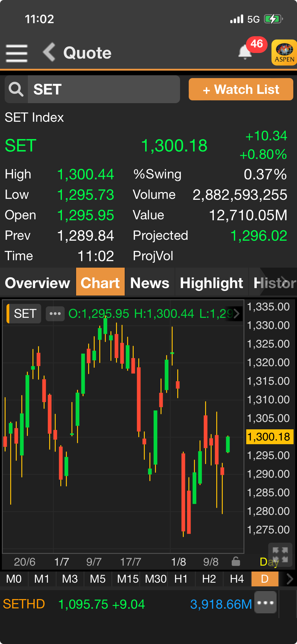
Task: Tap the SET symbol label on chart
Action: (24, 313)
